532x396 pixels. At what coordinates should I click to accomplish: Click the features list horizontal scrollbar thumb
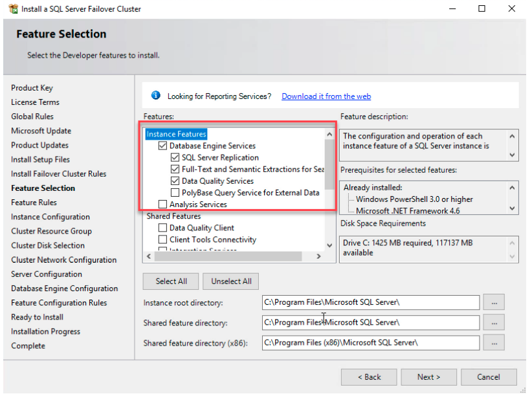[228, 256]
